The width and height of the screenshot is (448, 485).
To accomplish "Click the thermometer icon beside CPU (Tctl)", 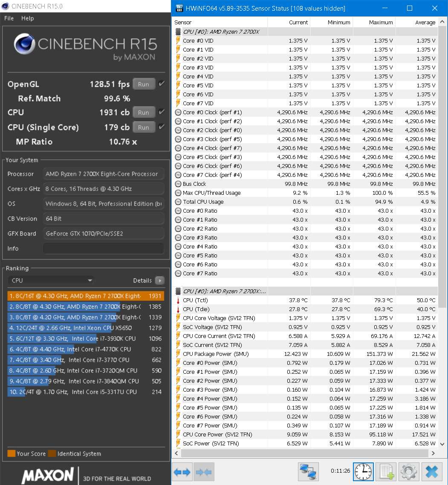I will (178, 300).
